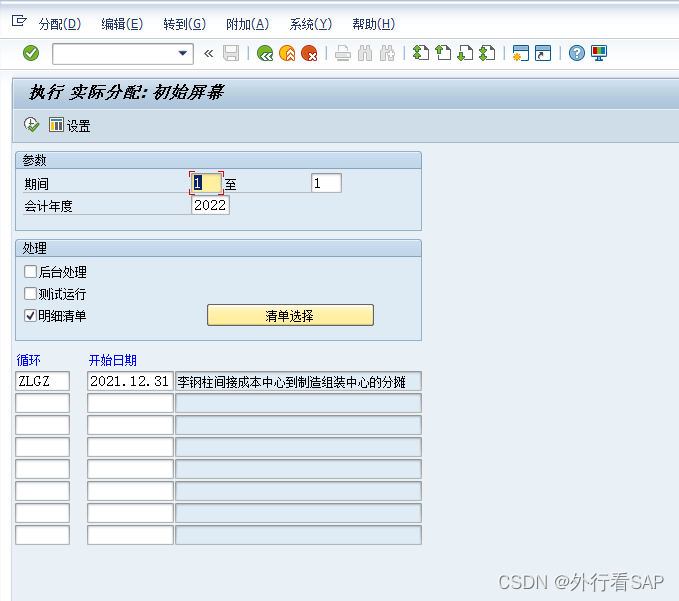Click the Save floppy disk icon

tap(231, 53)
